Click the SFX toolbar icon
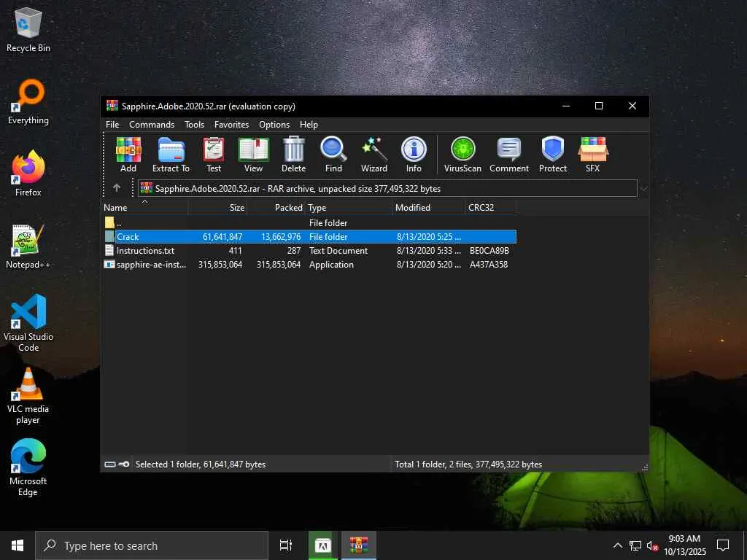This screenshot has height=560, width=747. (x=592, y=155)
